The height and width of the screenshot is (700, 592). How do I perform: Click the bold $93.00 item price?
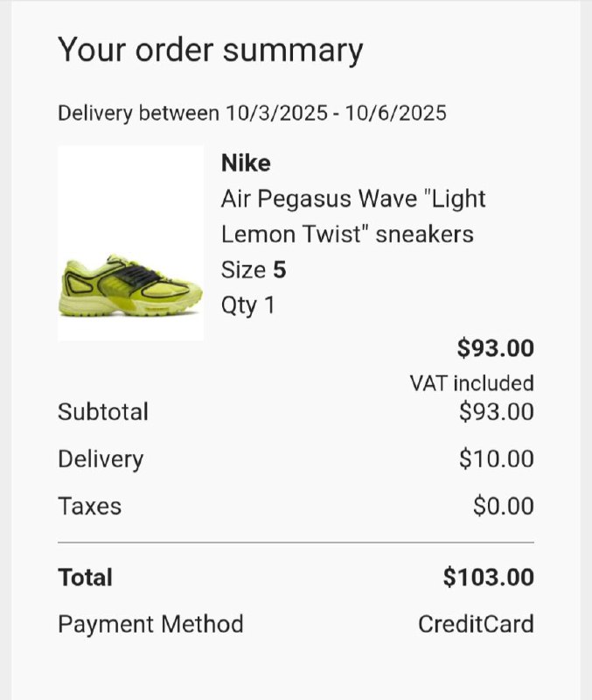[495, 348]
